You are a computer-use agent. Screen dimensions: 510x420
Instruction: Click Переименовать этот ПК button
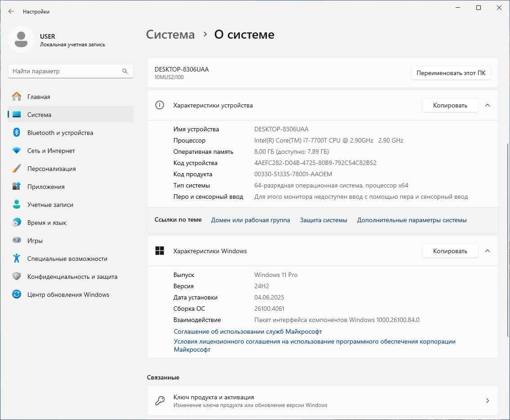(451, 73)
